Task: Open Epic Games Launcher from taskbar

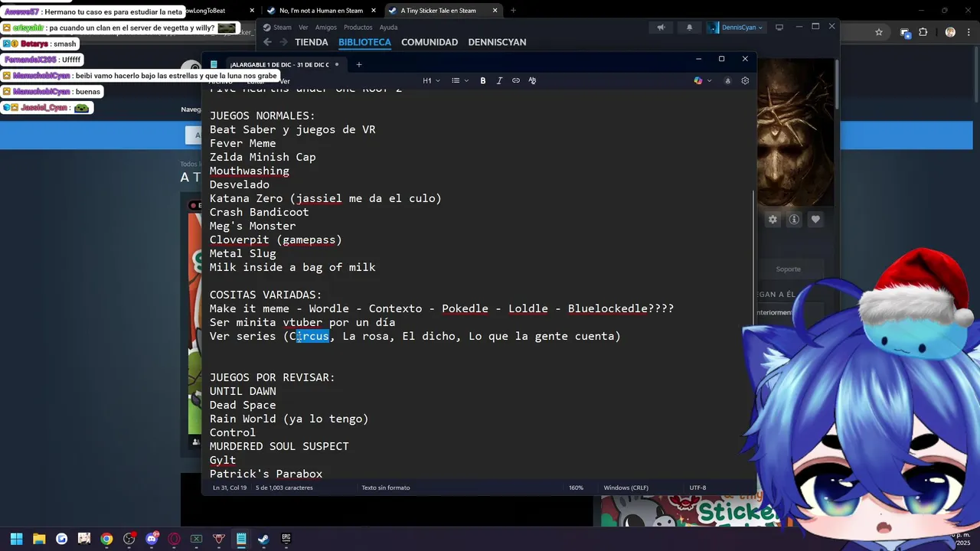Action: pos(286,539)
